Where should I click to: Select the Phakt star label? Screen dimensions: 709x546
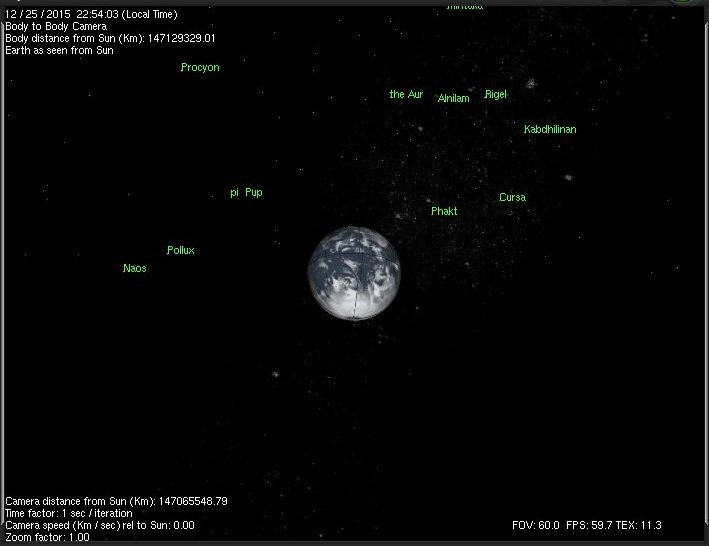tap(444, 211)
